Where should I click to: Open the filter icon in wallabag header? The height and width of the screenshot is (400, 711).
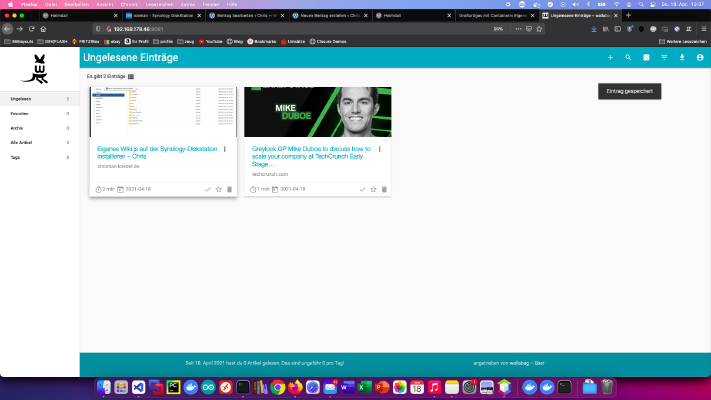point(664,58)
